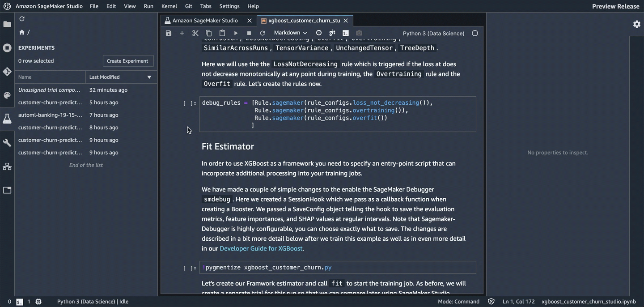The image size is (644, 307).
Task: Select the Unassigned trial components row
Action: coord(86,90)
